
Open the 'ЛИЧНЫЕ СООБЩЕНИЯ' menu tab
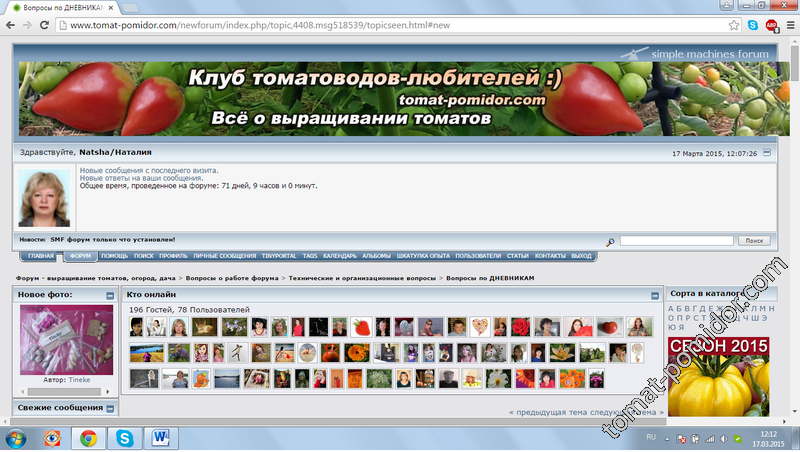[224, 256]
